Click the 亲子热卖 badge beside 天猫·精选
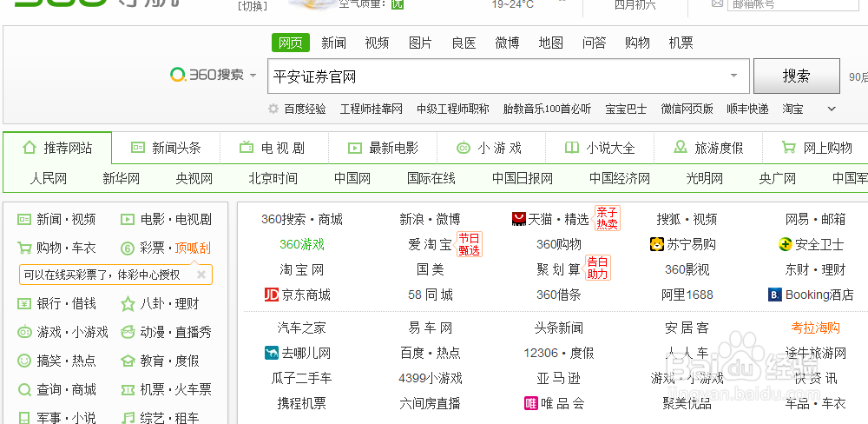The width and height of the screenshot is (868, 424). pos(608,218)
